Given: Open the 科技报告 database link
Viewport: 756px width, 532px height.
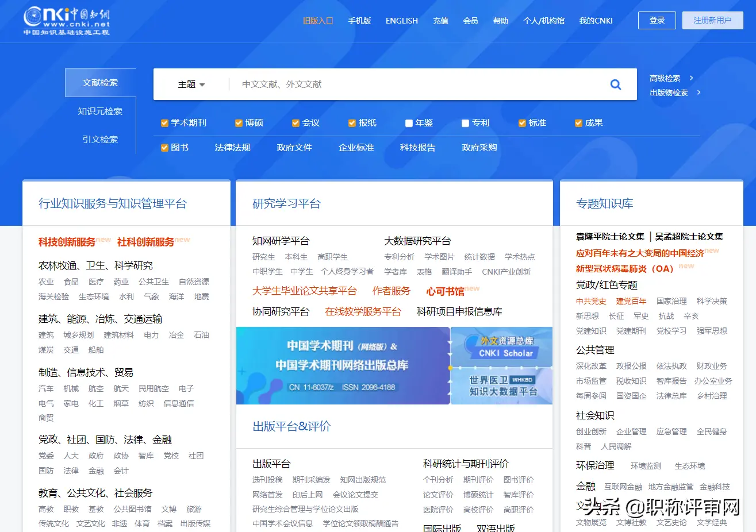Looking at the screenshot, I should [418, 148].
